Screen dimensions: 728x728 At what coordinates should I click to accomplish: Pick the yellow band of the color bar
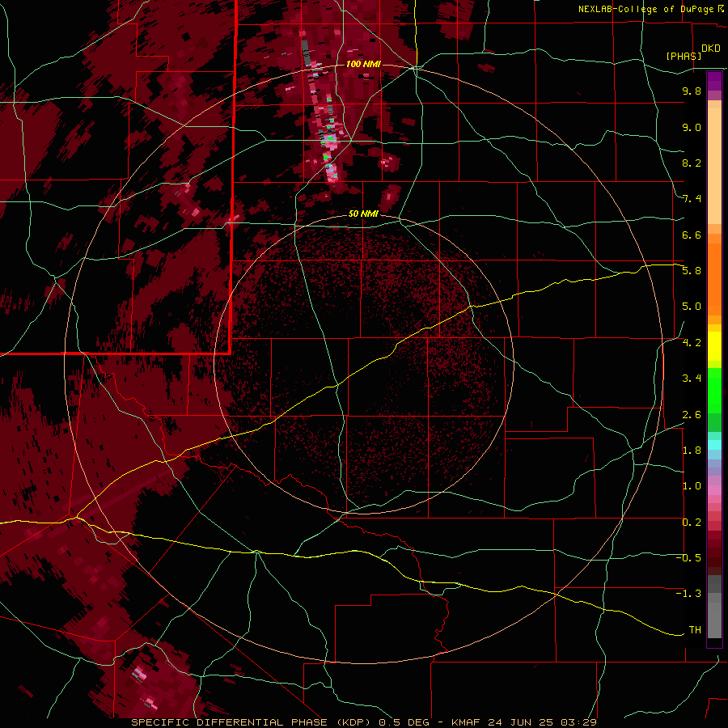pos(714,346)
